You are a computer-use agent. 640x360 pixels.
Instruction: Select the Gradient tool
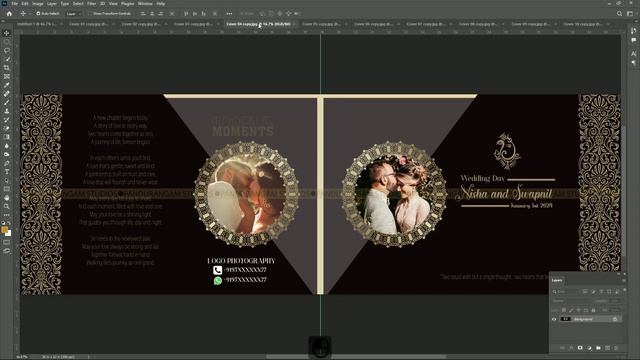7,137
